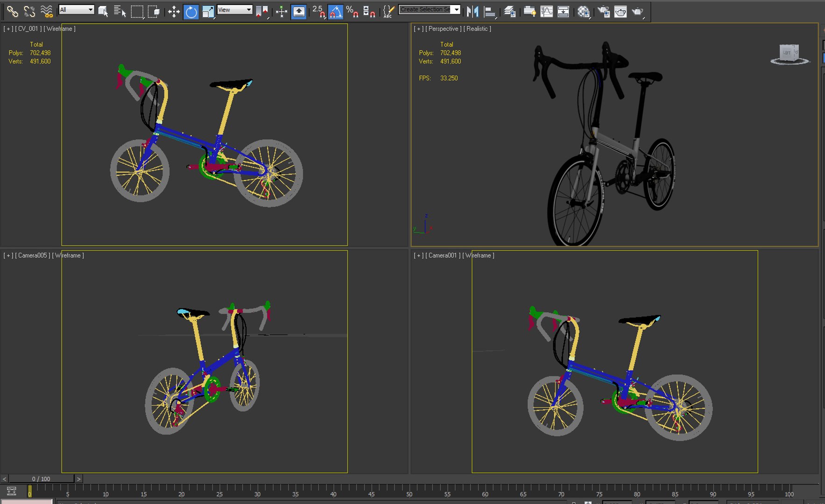The height and width of the screenshot is (504, 825).
Task: Open the Layer Manager
Action: [510, 11]
